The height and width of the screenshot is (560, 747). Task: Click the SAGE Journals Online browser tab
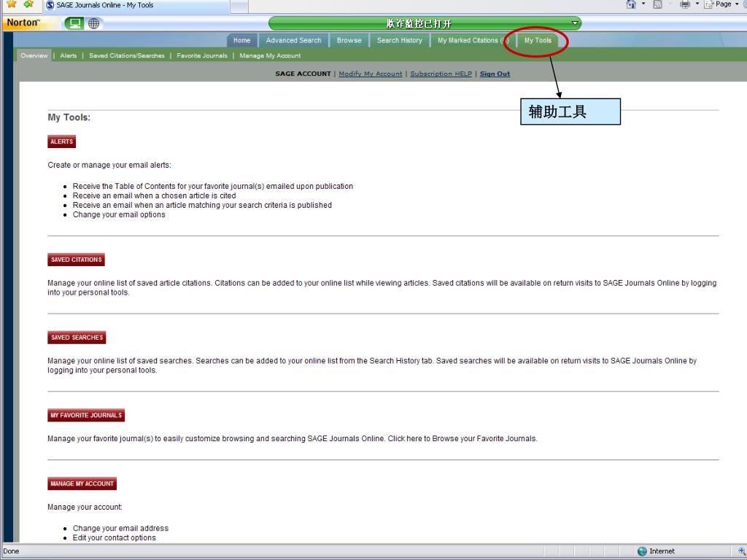pos(136,5)
